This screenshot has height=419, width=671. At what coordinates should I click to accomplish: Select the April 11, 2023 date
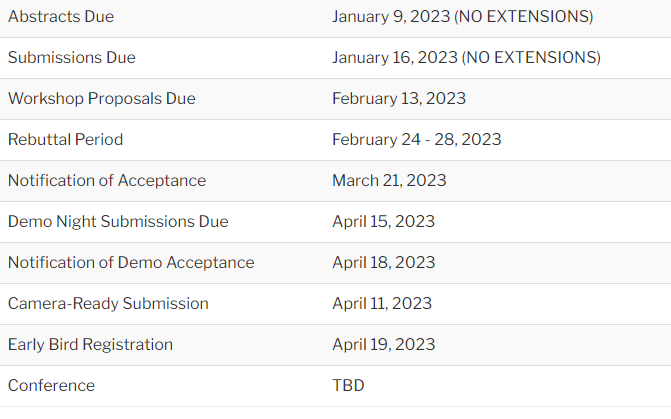point(382,304)
